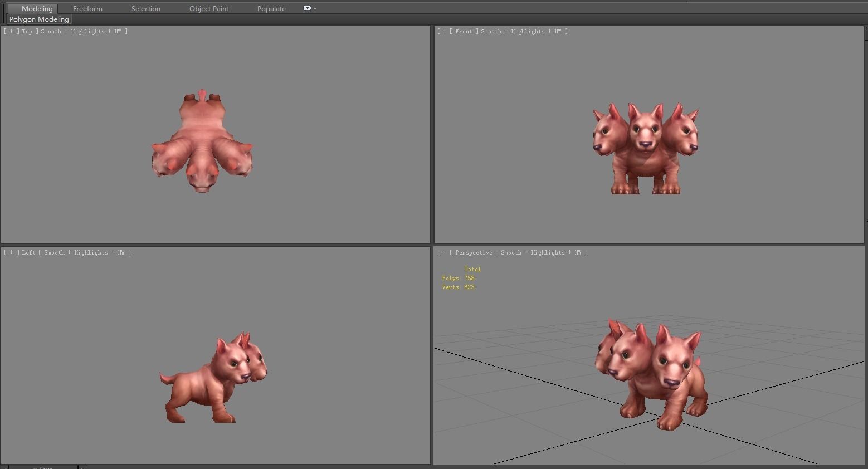Expand the Polygon Modeling panel
Image resolution: width=868 pixels, height=469 pixels.
(x=39, y=19)
